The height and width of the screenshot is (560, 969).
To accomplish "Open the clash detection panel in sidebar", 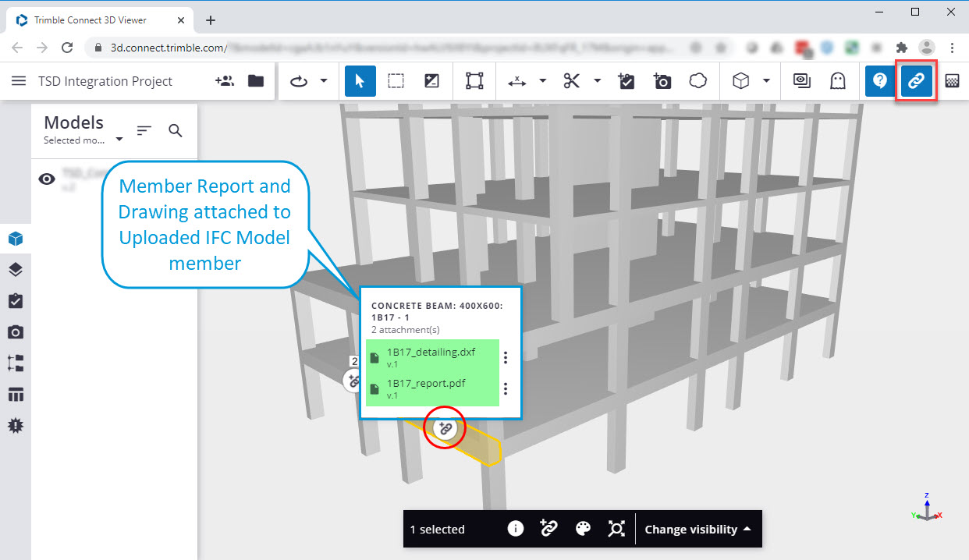I will tap(16, 425).
